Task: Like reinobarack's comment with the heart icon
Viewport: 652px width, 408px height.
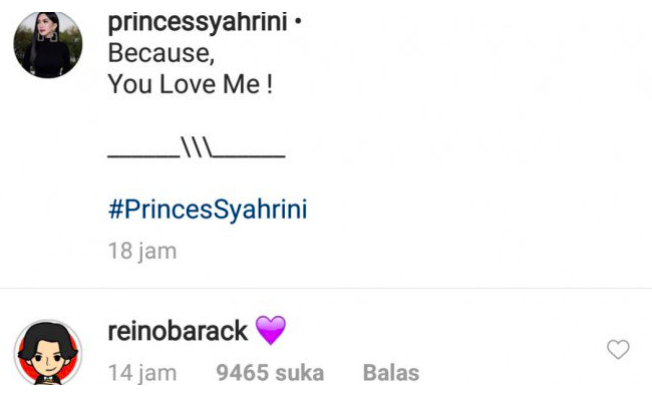Action: (x=618, y=349)
